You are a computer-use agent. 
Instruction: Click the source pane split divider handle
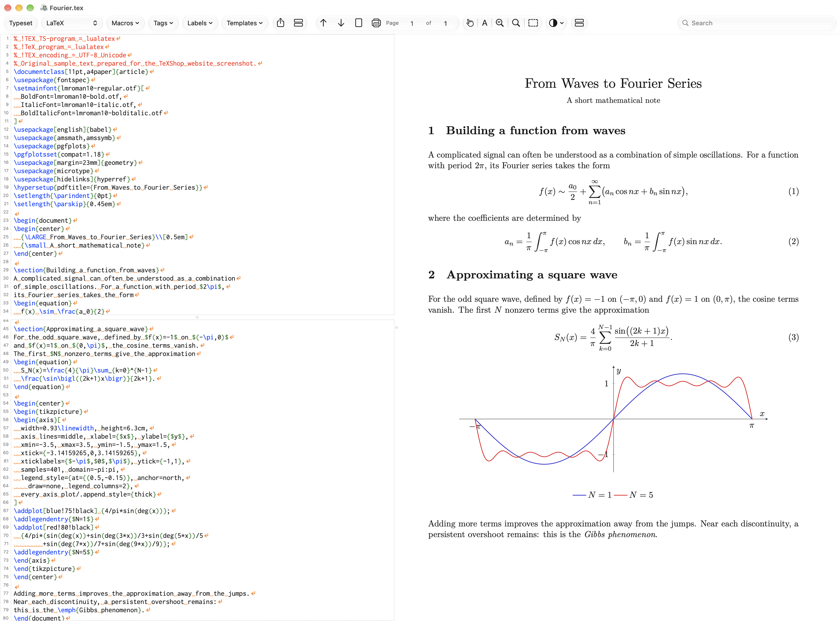pyautogui.click(x=197, y=317)
